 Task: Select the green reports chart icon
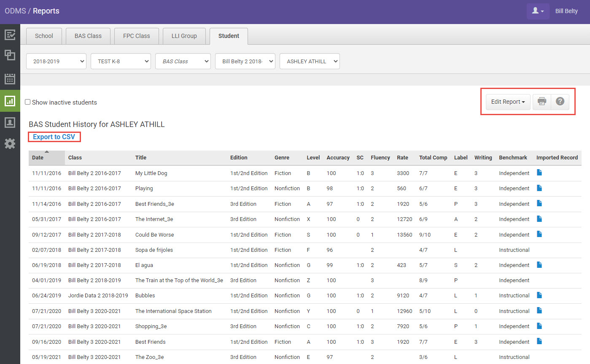point(10,101)
